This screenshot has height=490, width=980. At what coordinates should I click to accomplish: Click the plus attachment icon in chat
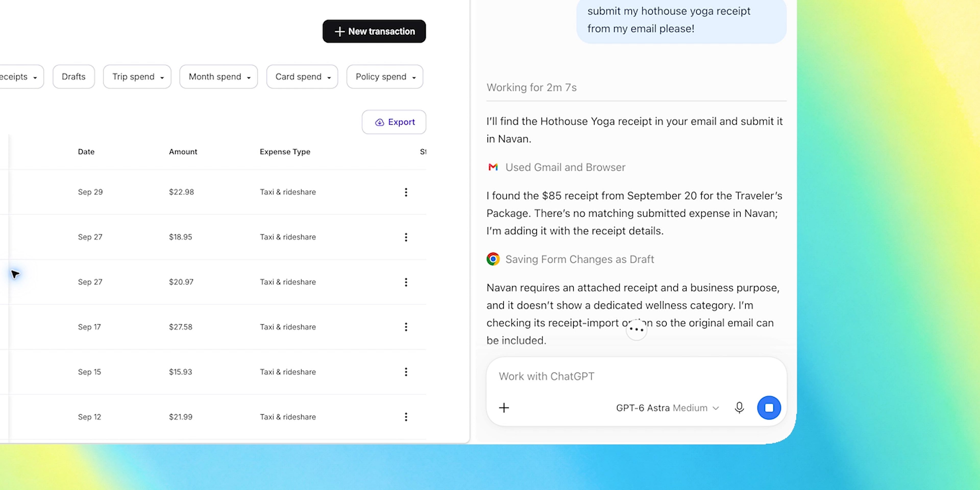[504, 408]
